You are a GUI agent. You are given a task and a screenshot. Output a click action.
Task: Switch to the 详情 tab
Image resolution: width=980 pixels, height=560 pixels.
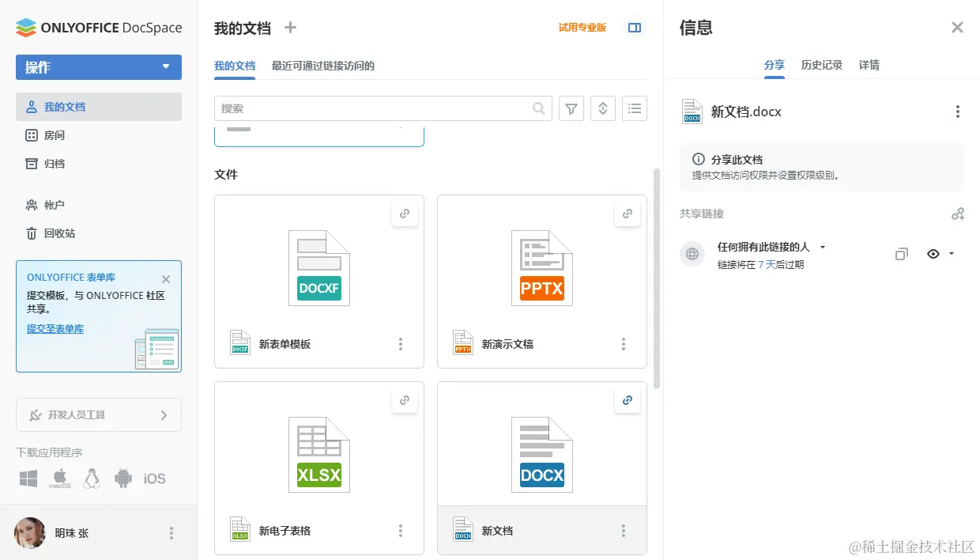(869, 66)
